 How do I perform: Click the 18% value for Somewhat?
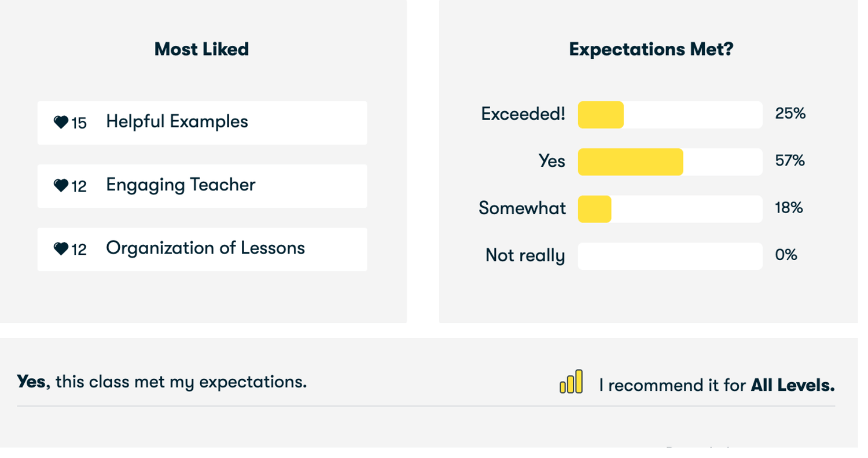tap(789, 207)
